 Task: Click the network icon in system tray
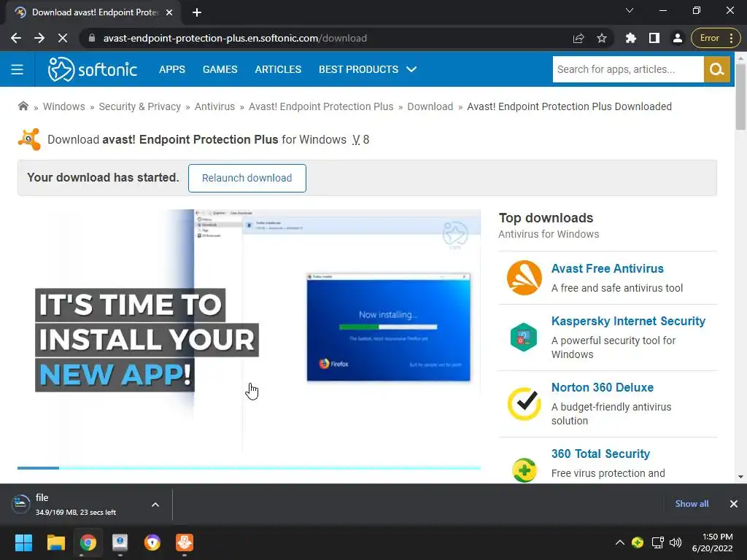tap(657, 542)
